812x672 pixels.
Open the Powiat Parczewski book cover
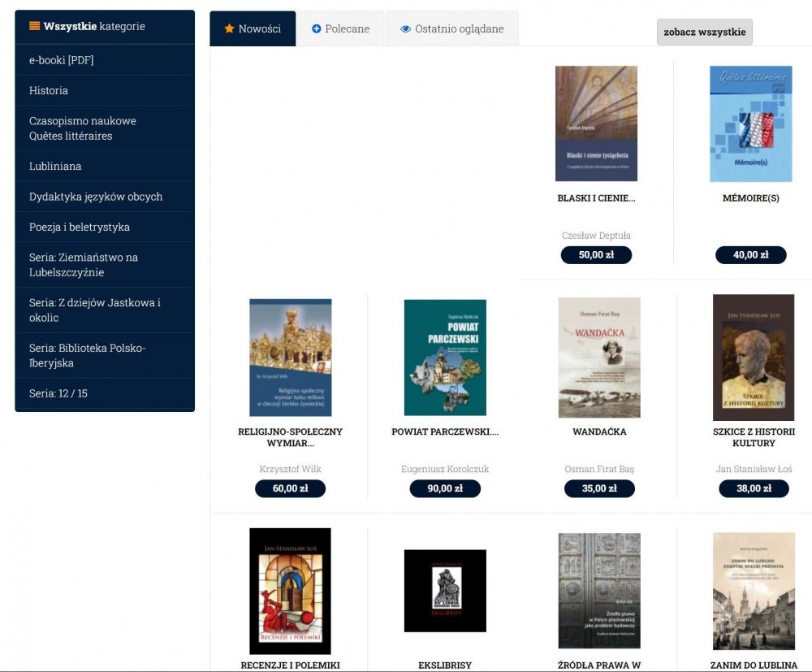coord(445,358)
